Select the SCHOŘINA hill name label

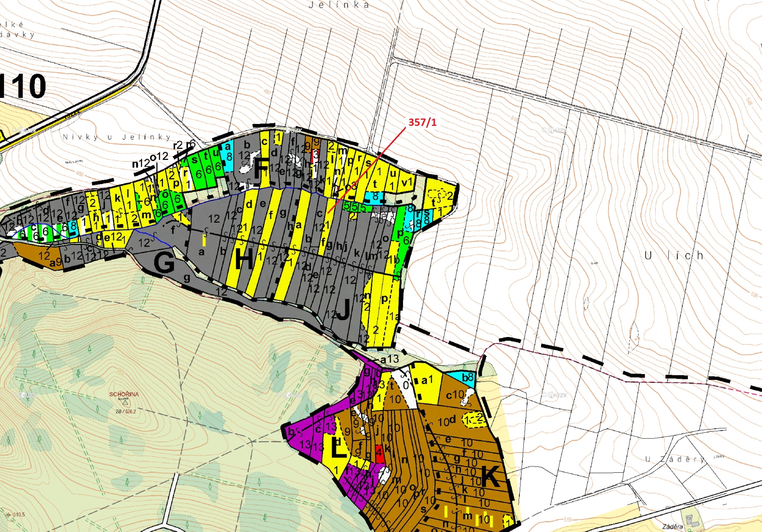click(x=124, y=394)
